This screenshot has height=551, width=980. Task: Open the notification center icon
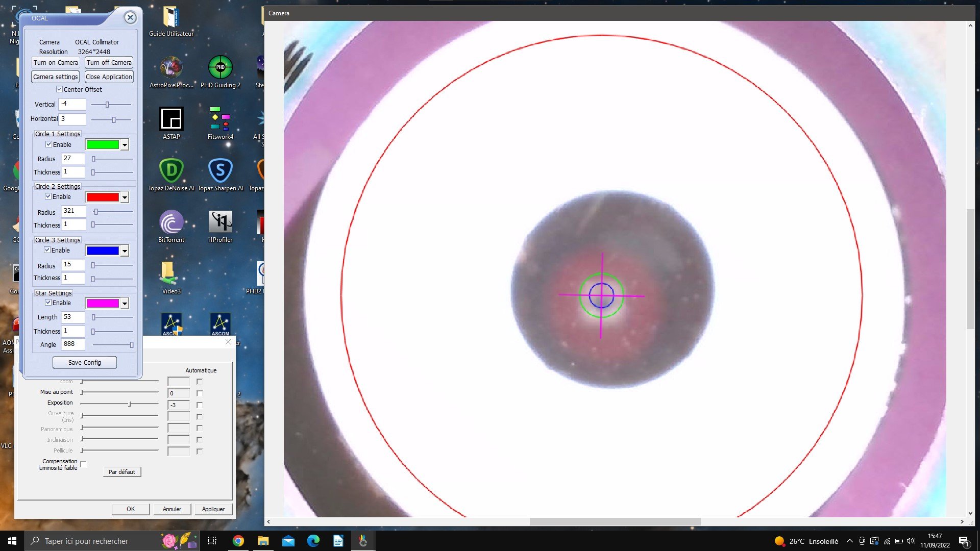coord(964,541)
